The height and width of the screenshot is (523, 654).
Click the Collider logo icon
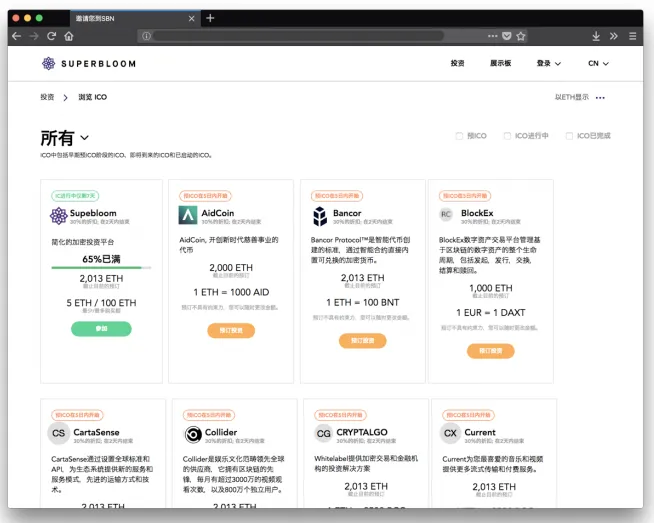point(193,435)
